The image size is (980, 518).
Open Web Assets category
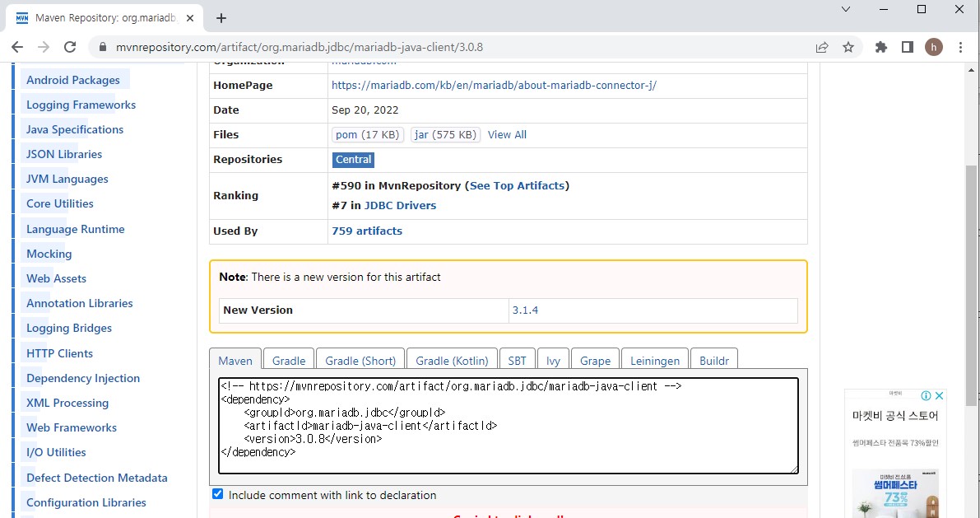[56, 278]
